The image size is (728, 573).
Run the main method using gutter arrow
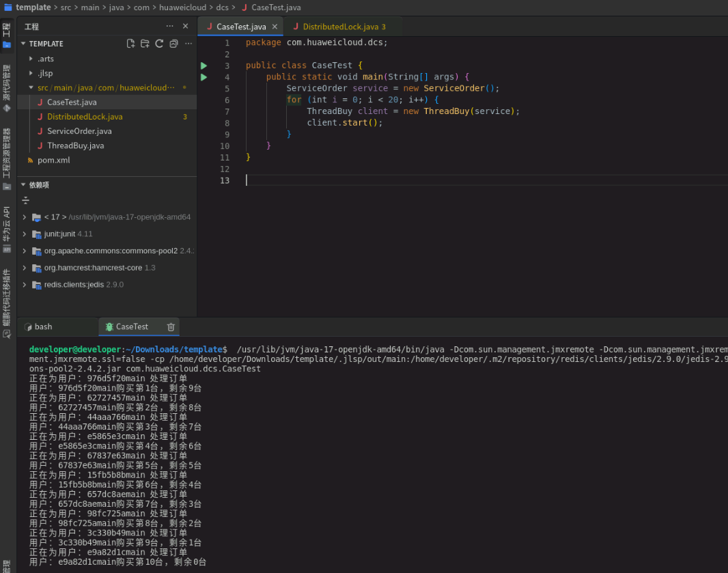tap(204, 77)
